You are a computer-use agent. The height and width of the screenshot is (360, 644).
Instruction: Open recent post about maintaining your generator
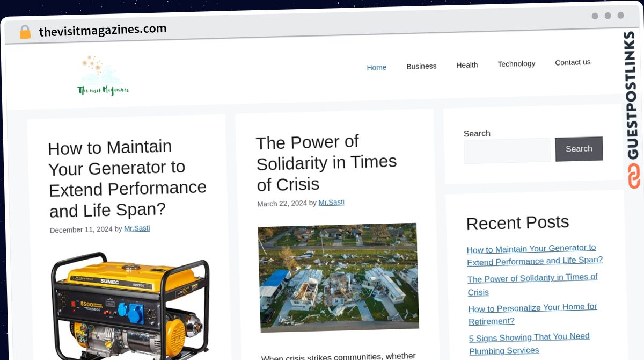(535, 255)
